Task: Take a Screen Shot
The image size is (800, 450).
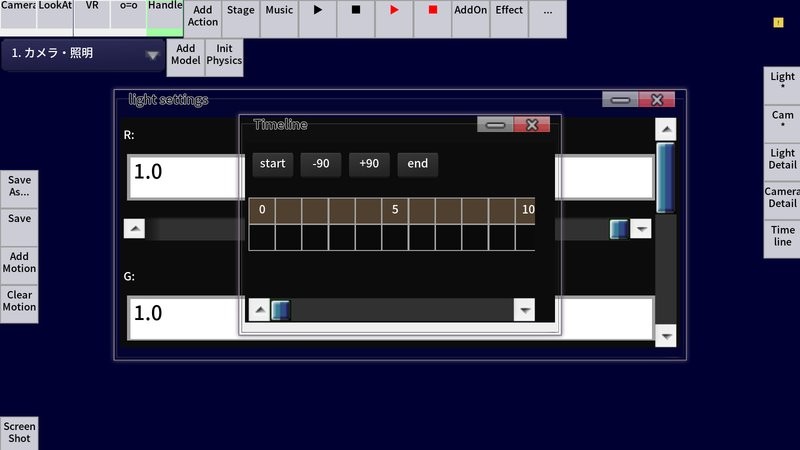Action: click(19, 433)
